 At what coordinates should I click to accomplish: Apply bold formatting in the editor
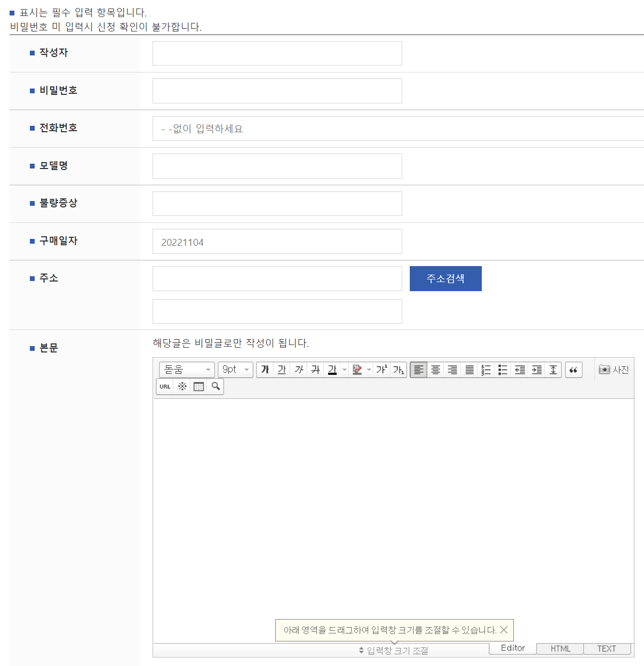(x=265, y=370)
